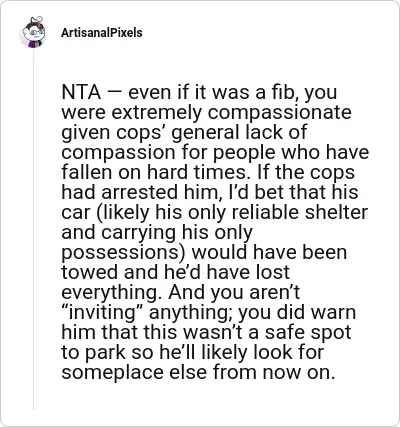This screenshot has height=427, width=400.
Task: Click the phrase "someplace else from now on"
Action: [198, 372]
